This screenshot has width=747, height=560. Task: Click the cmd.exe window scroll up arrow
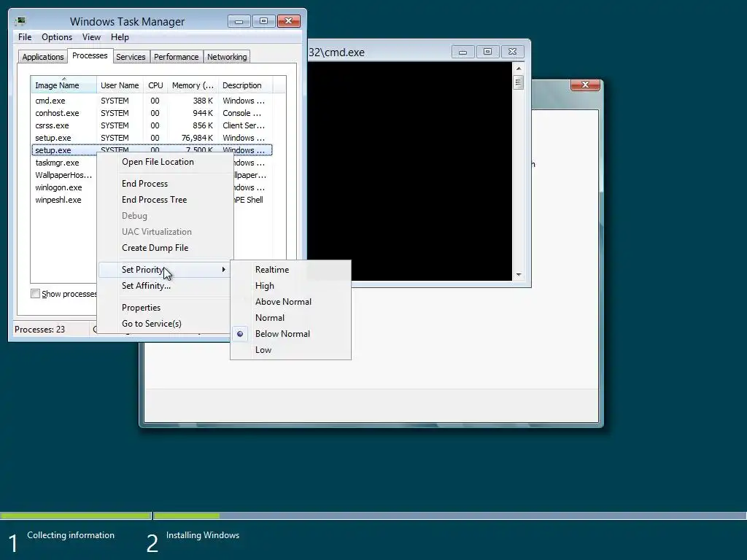pos(519,69)
